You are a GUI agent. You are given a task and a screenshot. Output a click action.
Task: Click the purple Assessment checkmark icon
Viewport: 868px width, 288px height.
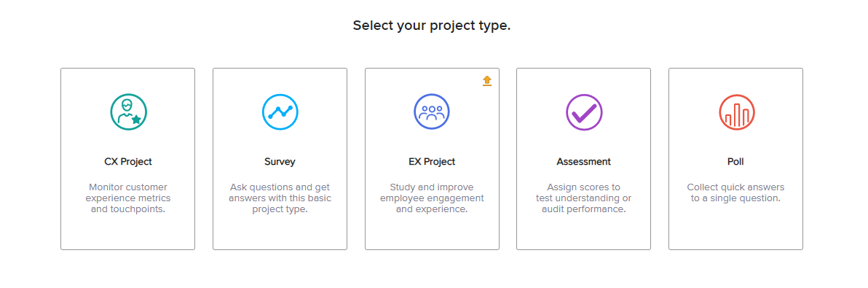[584, 112]
